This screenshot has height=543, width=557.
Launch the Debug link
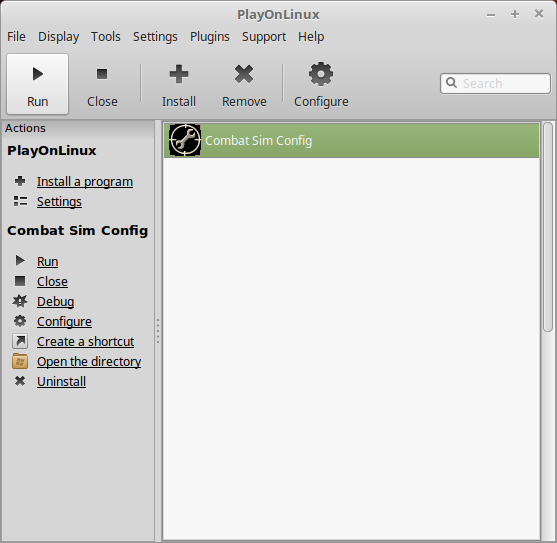click(55, 302)
